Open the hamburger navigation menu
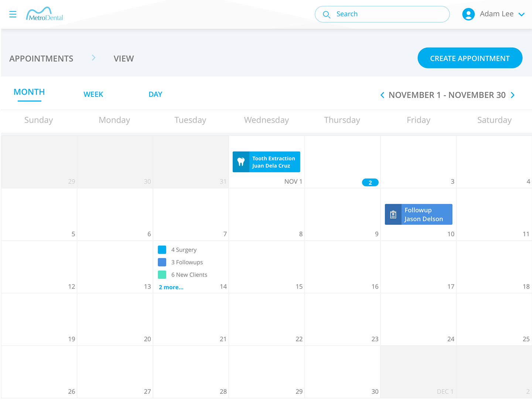This screenshot has width=532, height=420. [13, 14]
